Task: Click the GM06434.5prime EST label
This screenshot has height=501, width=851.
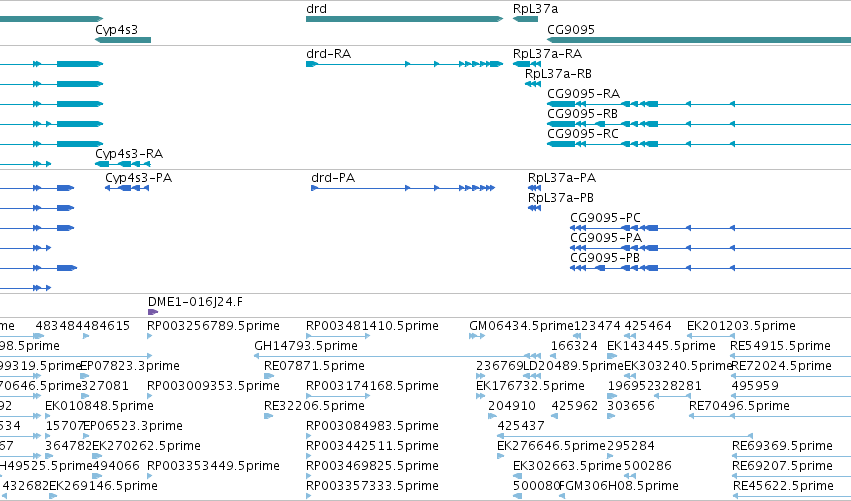Action: (x=522, y=326)
